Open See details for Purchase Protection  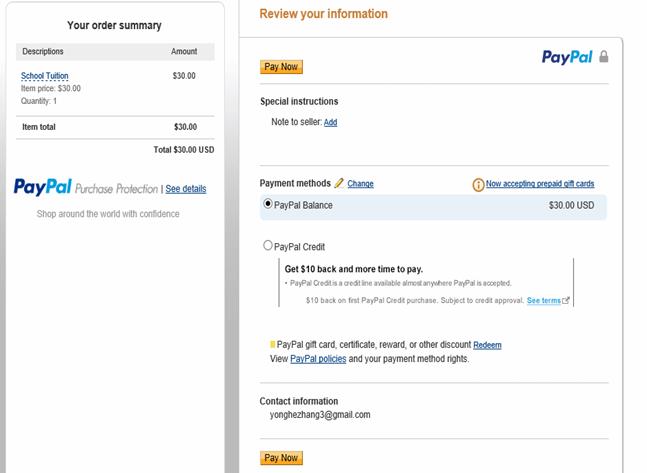coord(186,189)
